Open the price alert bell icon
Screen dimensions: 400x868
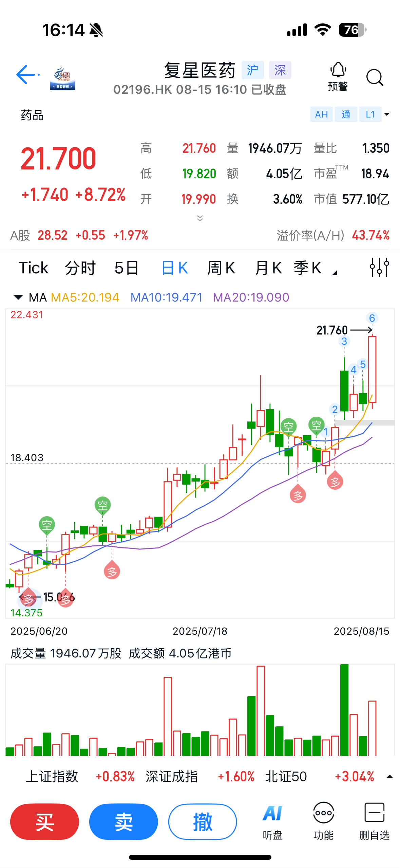(x=338, y=77)
